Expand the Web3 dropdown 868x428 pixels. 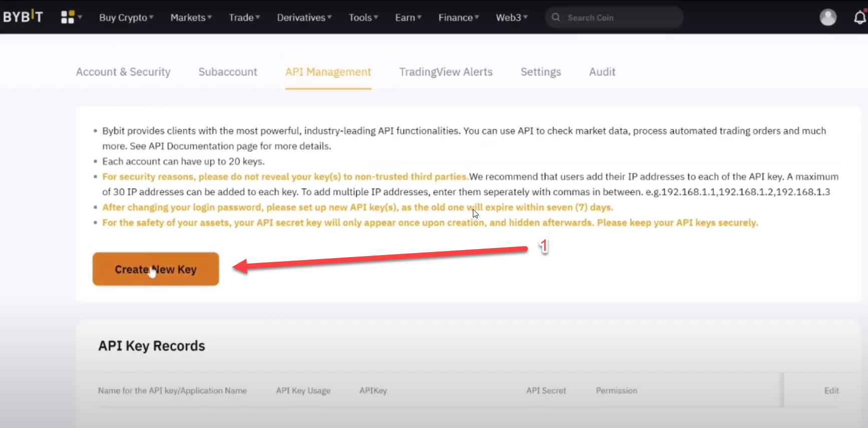[x=512, y=18]
